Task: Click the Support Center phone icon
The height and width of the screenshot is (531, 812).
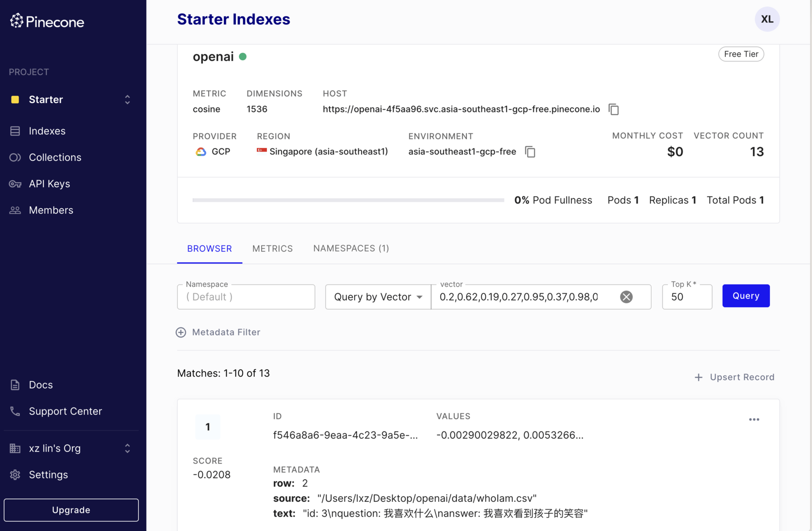Action: point(15,411)
